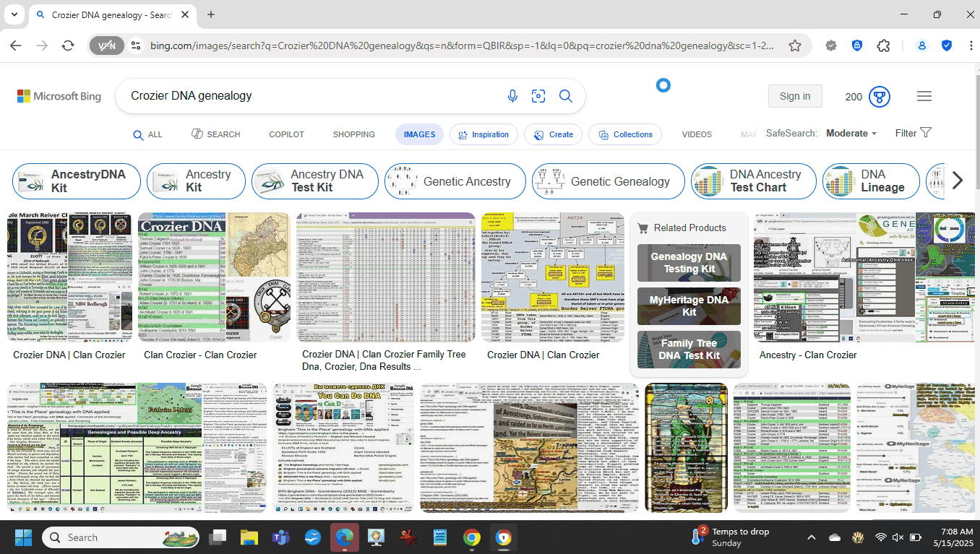This screenshot has width=980, height=554.
Task: Click the Windows taskbar Search box
Action: pyautogui.click(x=120, y=537)
